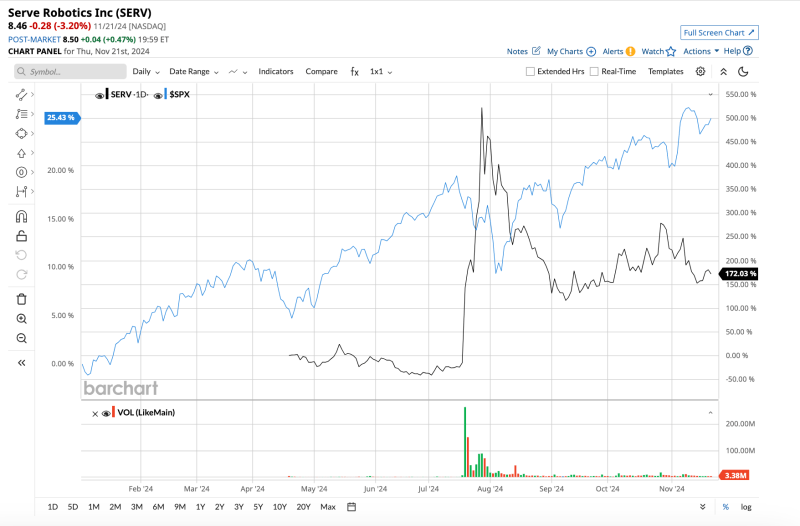Screen dimensions: 800x526
Task: Zoom in on the chart
Action: tap(21, 319)
